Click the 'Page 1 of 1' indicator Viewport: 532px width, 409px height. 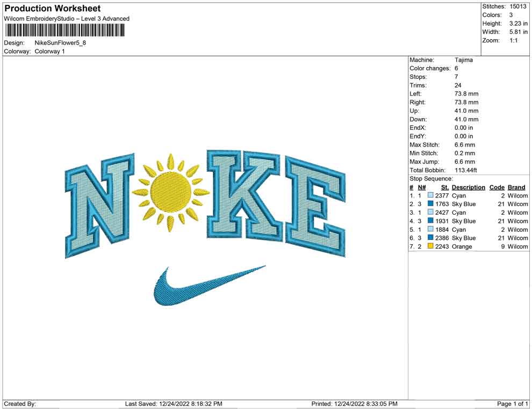(512, 404)
